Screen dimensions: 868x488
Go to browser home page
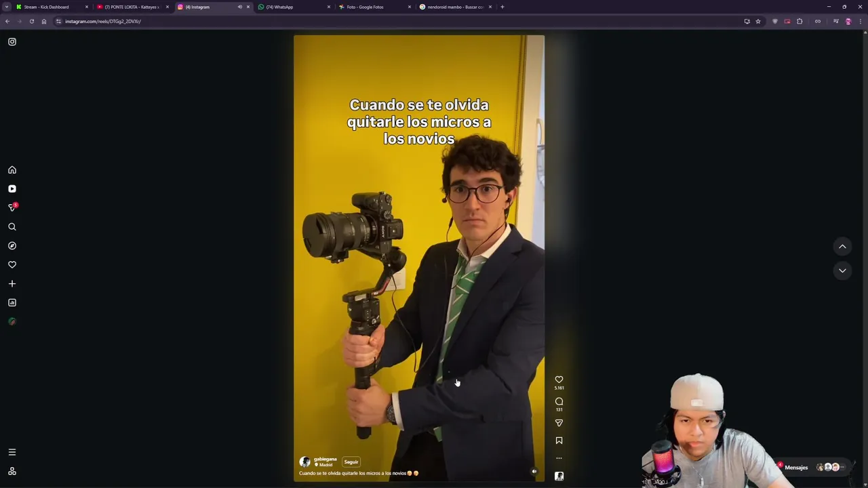click(44, 21)
